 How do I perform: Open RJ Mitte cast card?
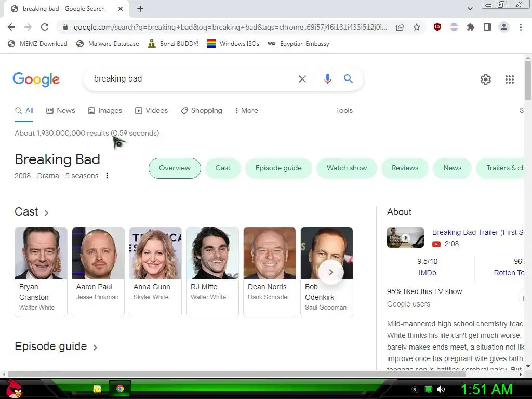point(212,272)
